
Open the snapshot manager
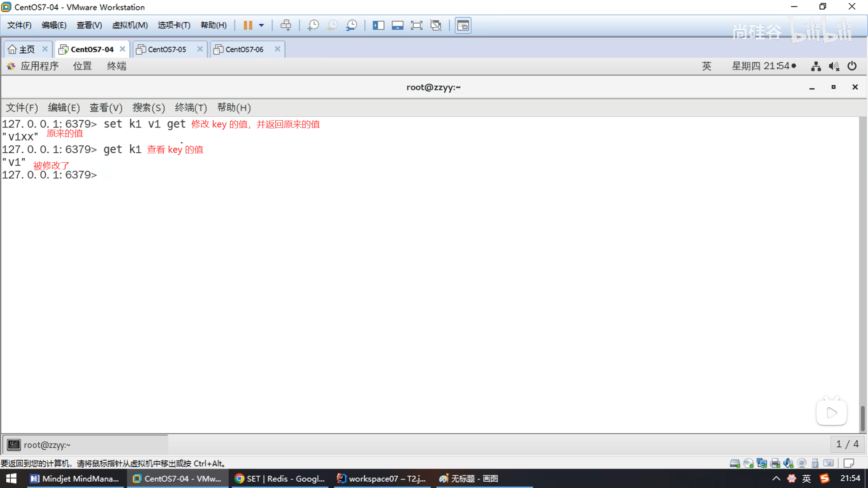point(351,25)
